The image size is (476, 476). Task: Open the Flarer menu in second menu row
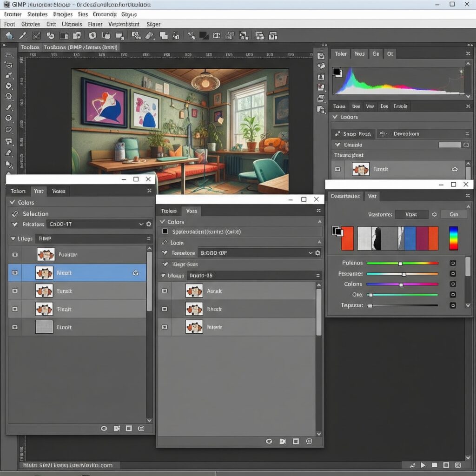coord(95,24)
